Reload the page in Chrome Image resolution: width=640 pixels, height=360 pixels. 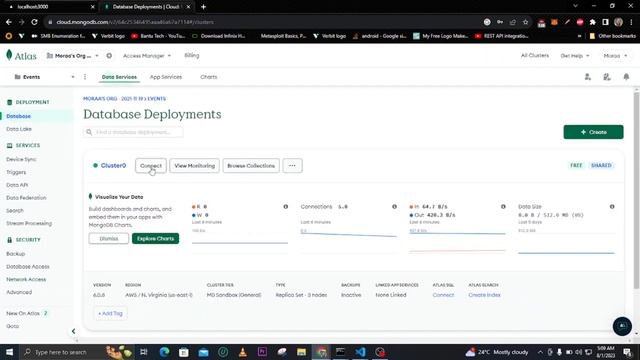point(34,22)
